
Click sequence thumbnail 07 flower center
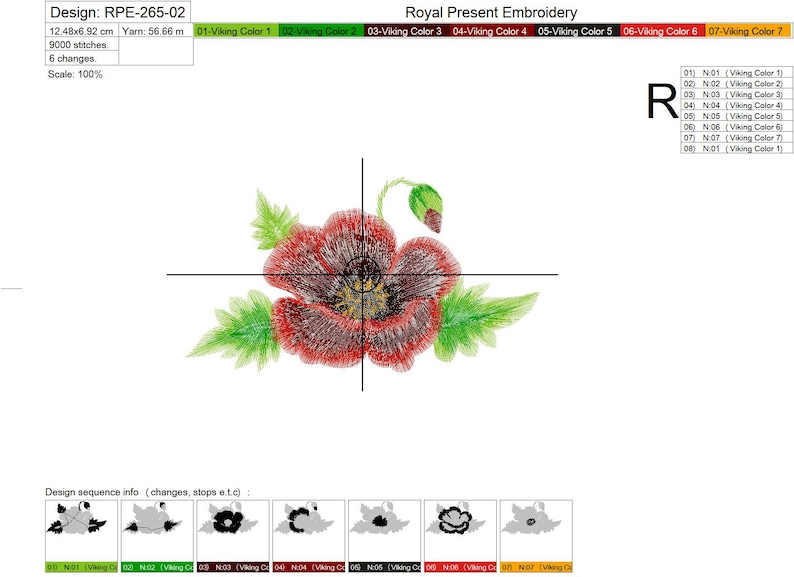pos(536,536)
